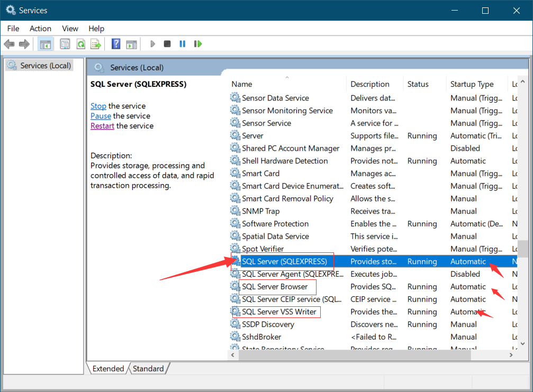This screenshot has width=533, height=392.
Task: Toggle the Show/Hide Console Tree icon
Action: 45,43
